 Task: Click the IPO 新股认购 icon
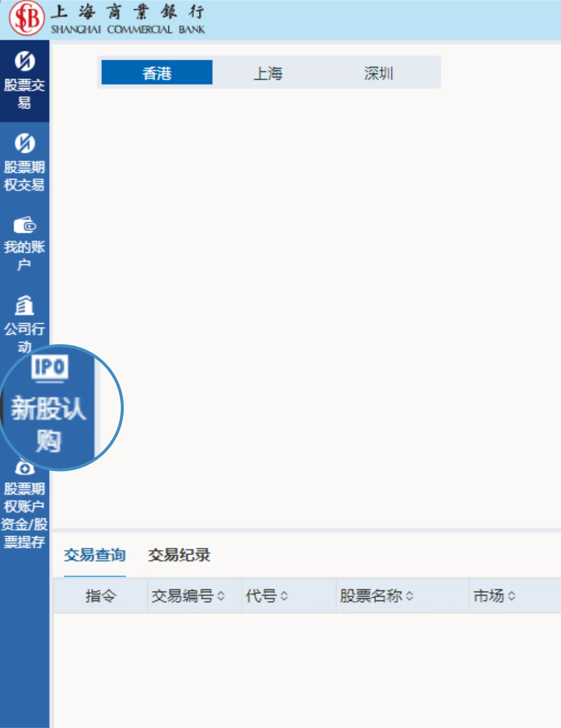49,367
